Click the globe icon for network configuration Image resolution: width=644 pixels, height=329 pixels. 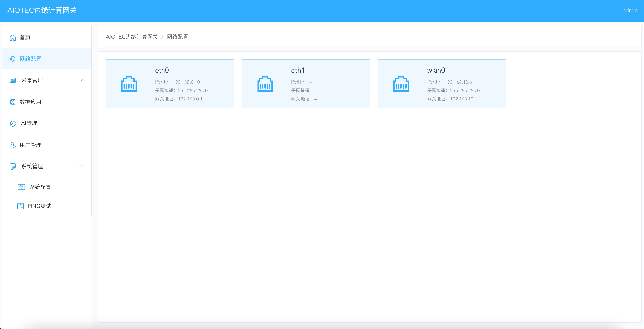(x=13, y=59)
